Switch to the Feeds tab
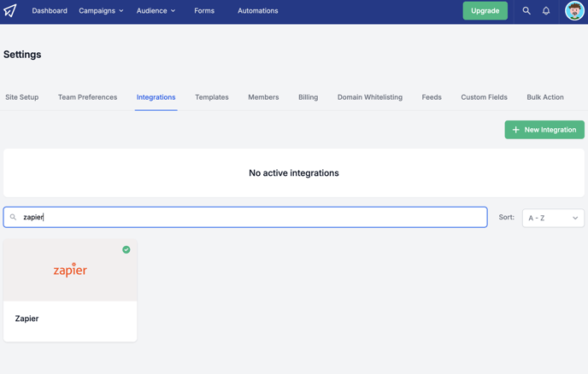Screen dimensions: 588x374 [x=432, y=97]
